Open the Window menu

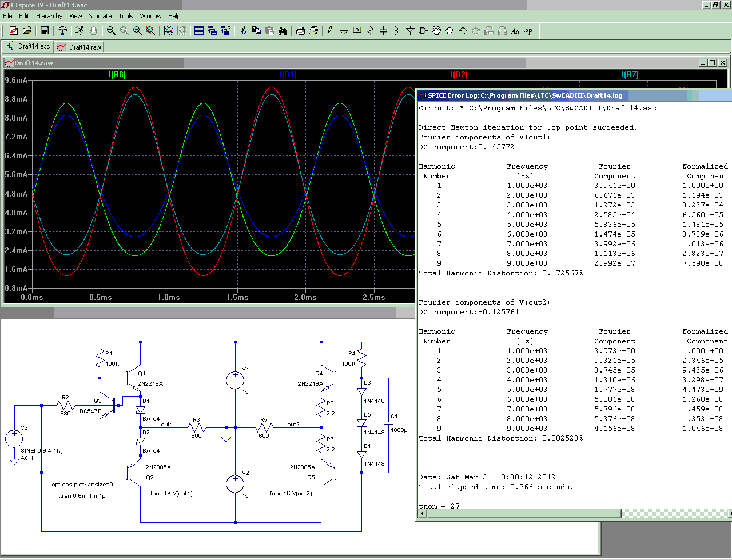(x=150, y=16)
